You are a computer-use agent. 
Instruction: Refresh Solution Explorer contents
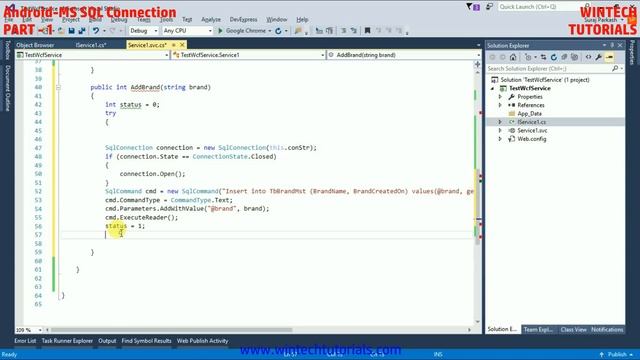pos(553,57)
